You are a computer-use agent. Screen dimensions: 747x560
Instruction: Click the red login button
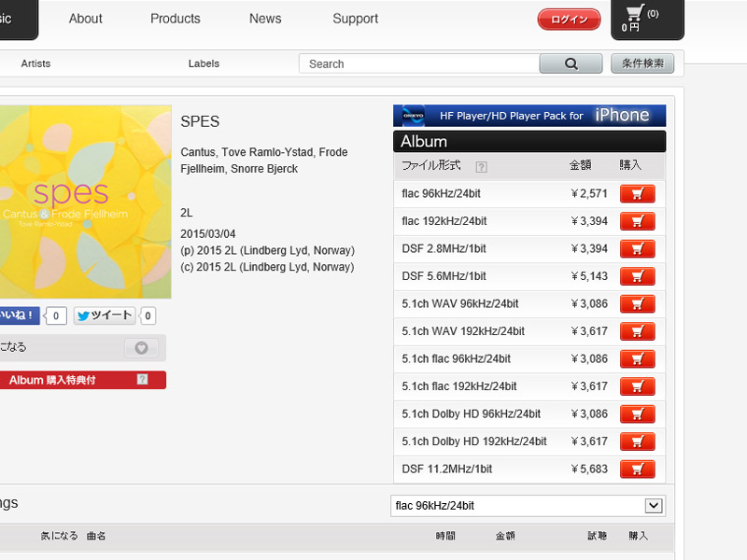(569, 20)
